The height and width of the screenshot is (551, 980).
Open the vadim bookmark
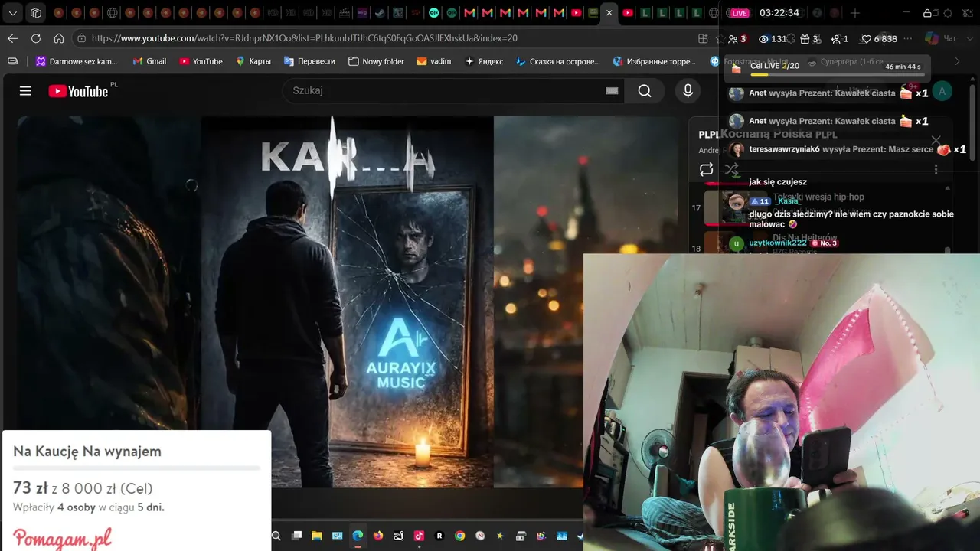[434, 61]
